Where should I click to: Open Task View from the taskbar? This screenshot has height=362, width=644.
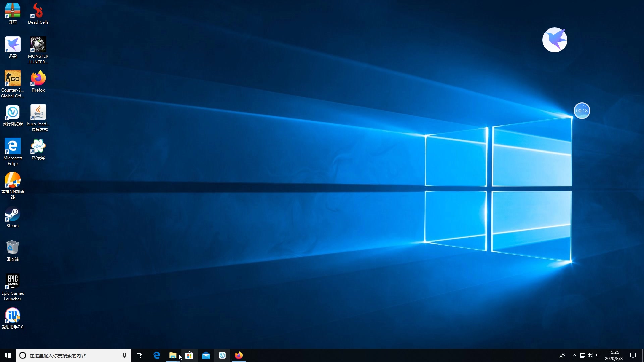(x=140, y=355)
